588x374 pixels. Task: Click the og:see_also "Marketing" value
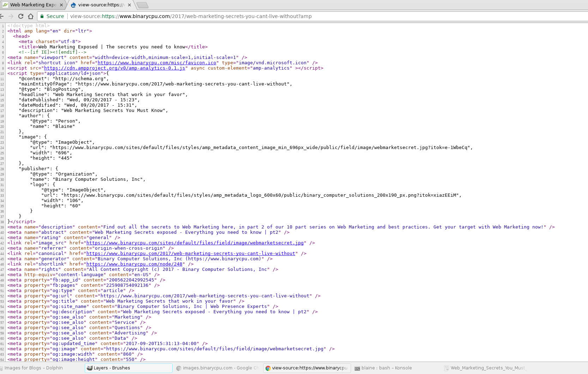click(x=127, y=317)
